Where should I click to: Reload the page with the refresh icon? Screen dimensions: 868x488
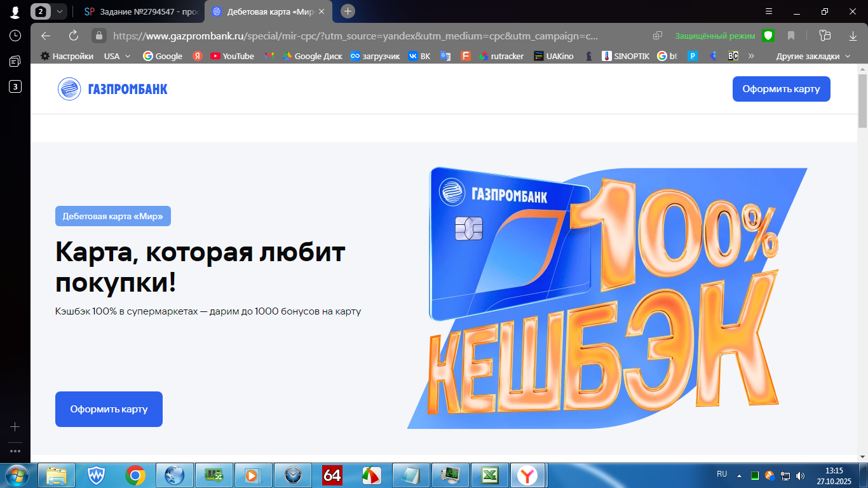73,36
